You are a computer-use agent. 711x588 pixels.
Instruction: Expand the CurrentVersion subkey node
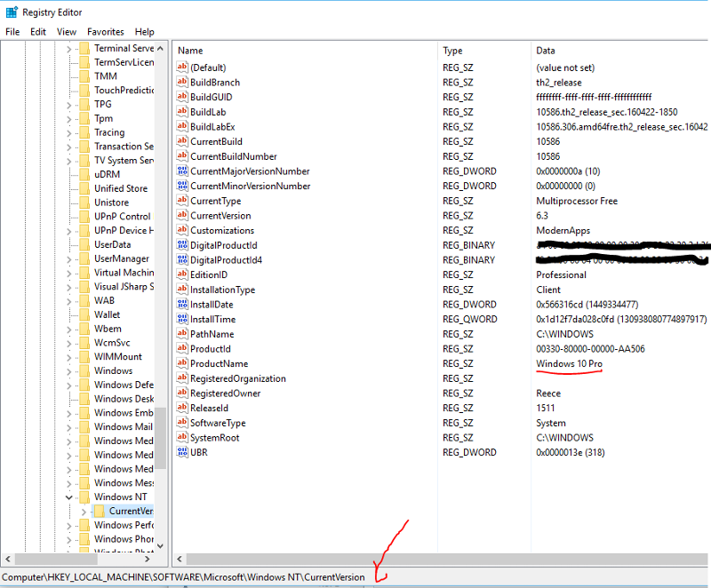pyautogui.click(x=84, y=512)
